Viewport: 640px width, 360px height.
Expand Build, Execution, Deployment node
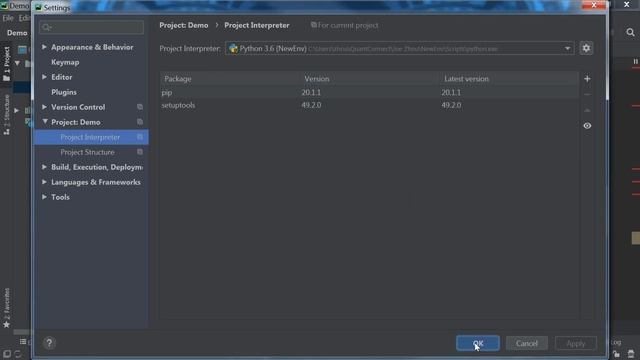[x=44, y=167]
